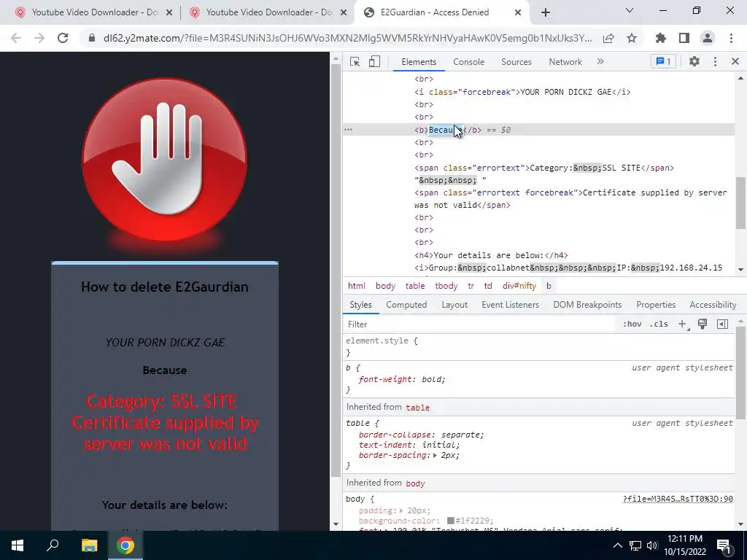747x560 pixels.
Task: Switch to the Sources tab
Action: click(x=516, y=62)
